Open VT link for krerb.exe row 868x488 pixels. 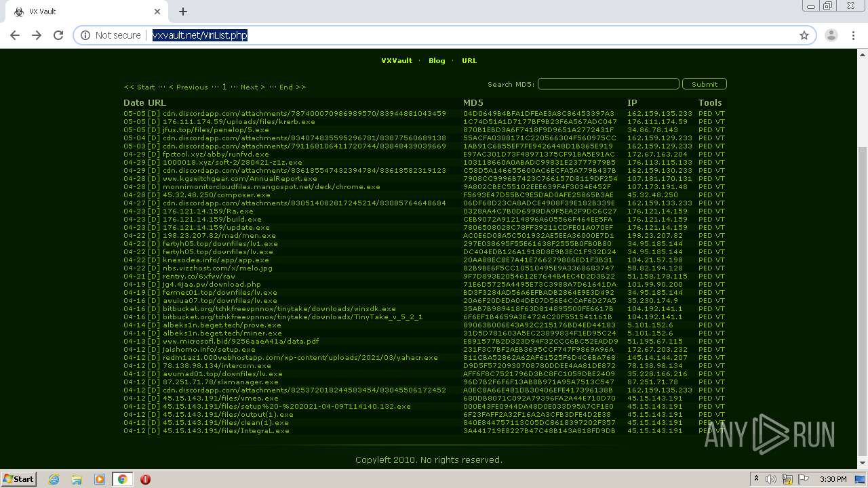[x=720, y=122]
